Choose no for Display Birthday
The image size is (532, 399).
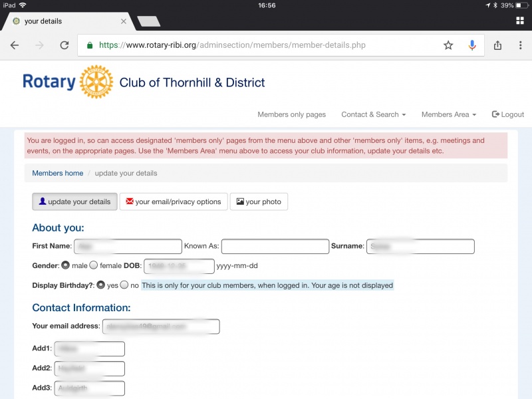(x=124, y=285)
